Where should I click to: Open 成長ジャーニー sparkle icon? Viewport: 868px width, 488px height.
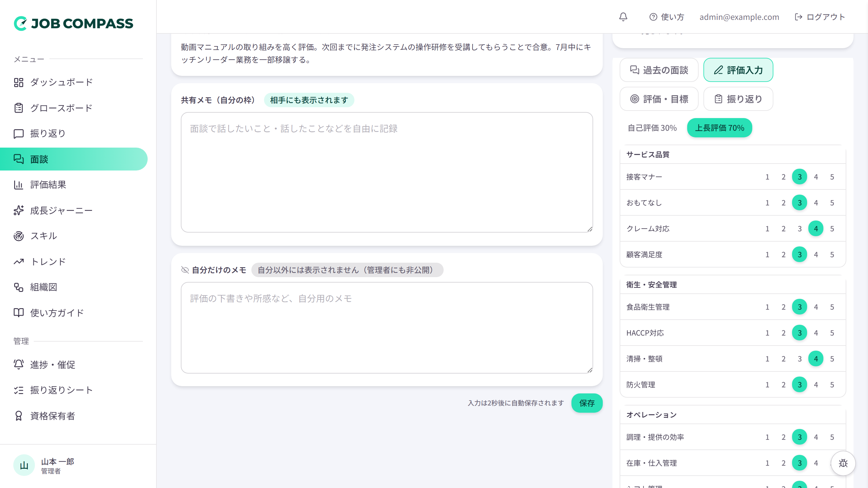[18, 211]
